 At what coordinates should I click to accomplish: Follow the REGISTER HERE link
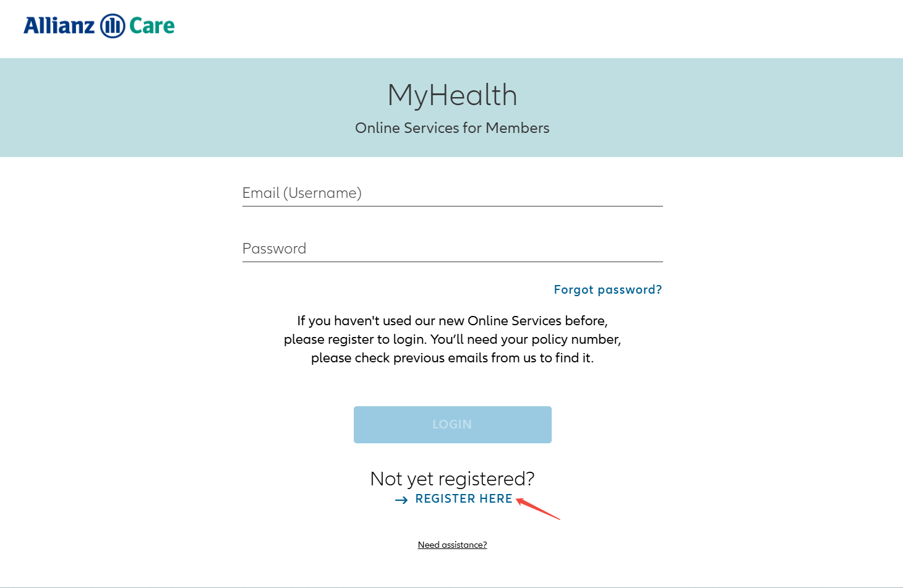click(x=464, y=499)
